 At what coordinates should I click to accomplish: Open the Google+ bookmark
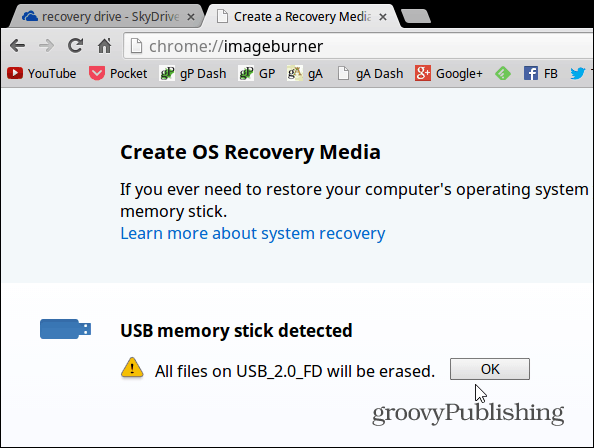(x=449, y=73)
